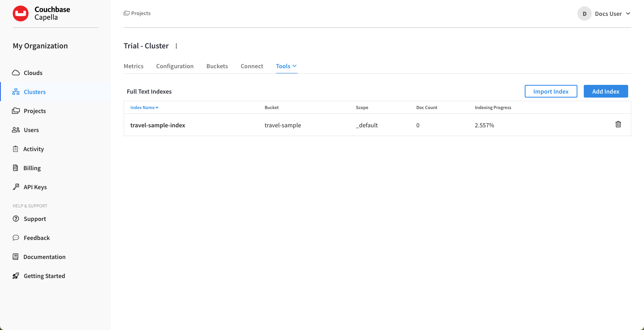This screenshot has width=644, height=330.
Task: Click the Feedback speech bubble icon
Action: (x=16, y=238)
